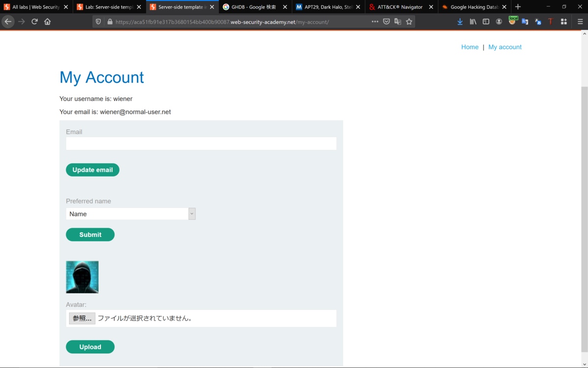This screenshot has height=368, width=588.
Task: Switch to 'All labs | Web Security' tab
Action: tap(36, 7)
